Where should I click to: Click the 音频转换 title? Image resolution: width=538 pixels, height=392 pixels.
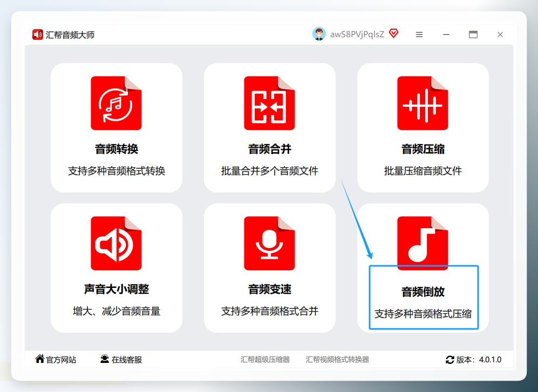pyautogui.click(x=117, y=149)
